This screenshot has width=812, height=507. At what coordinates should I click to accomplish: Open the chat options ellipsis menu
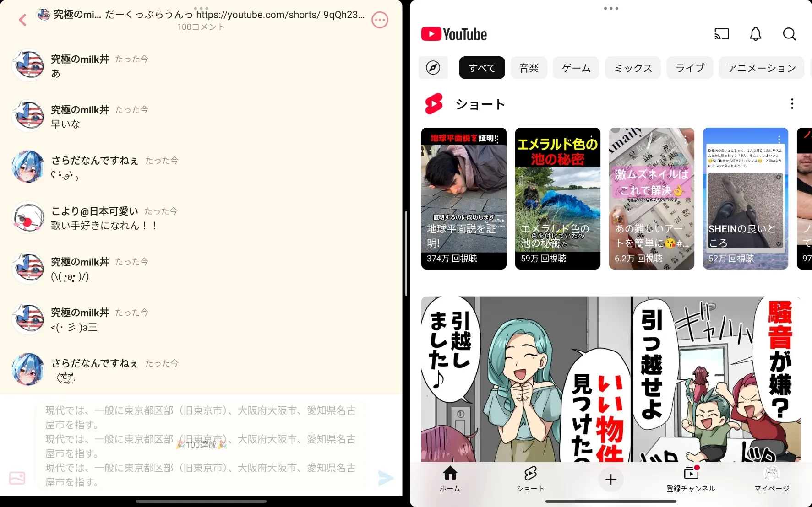(x=380, y=20)
